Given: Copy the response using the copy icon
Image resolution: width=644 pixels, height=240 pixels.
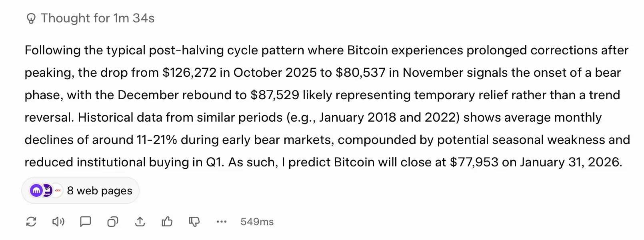Looking at the screenshot, I should (113, 222).
